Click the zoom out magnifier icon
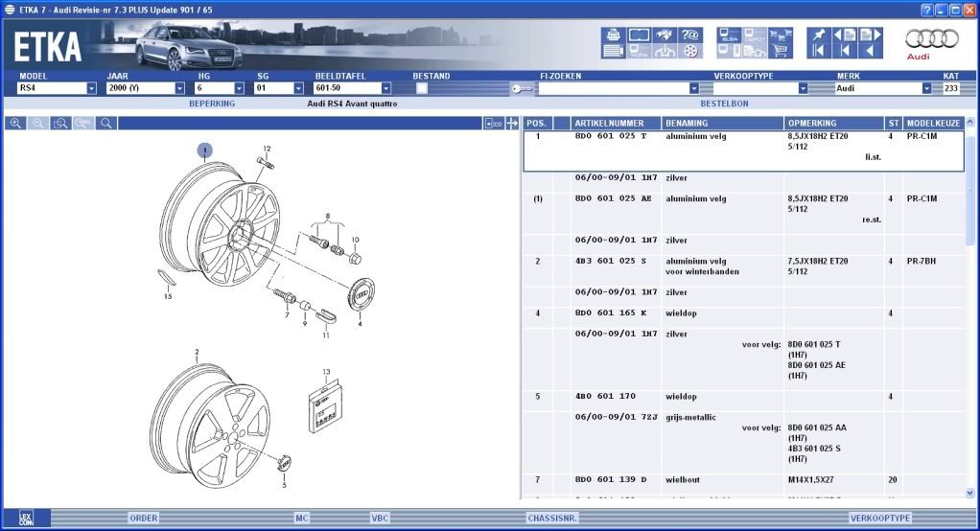 (38, 123)
